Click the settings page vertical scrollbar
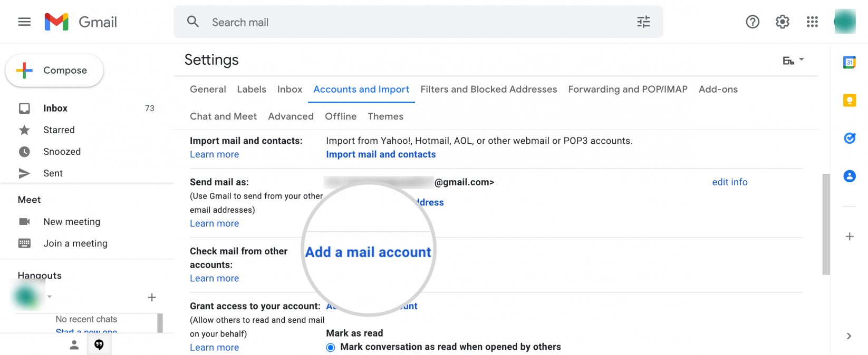868x355 pixels. (826, 224)
